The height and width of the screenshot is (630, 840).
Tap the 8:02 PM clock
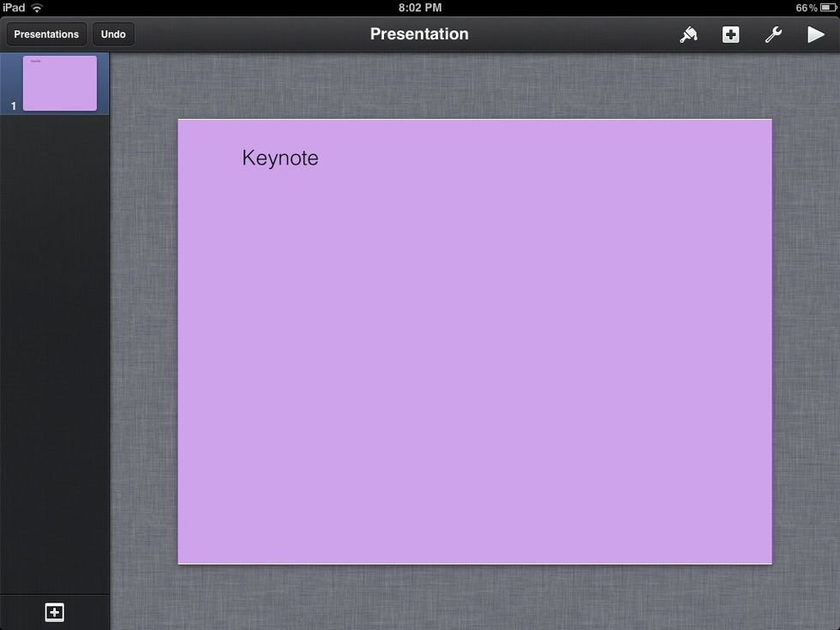tap(420, 8)
